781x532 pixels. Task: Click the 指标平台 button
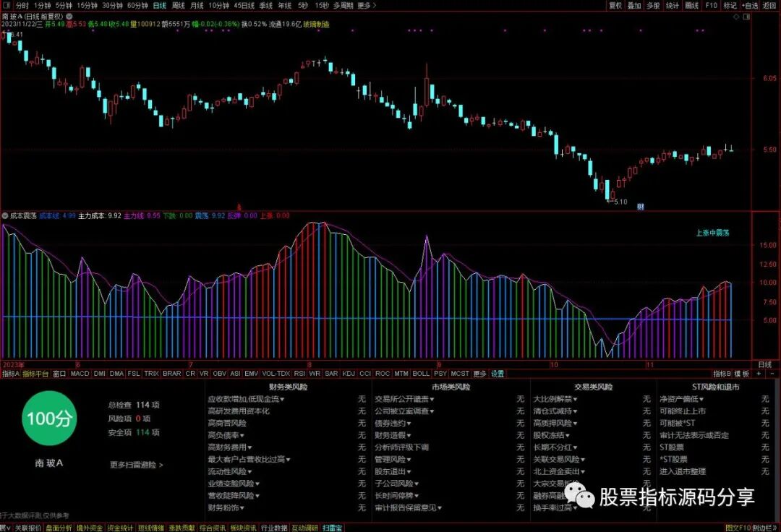click(x=36, y=374)
